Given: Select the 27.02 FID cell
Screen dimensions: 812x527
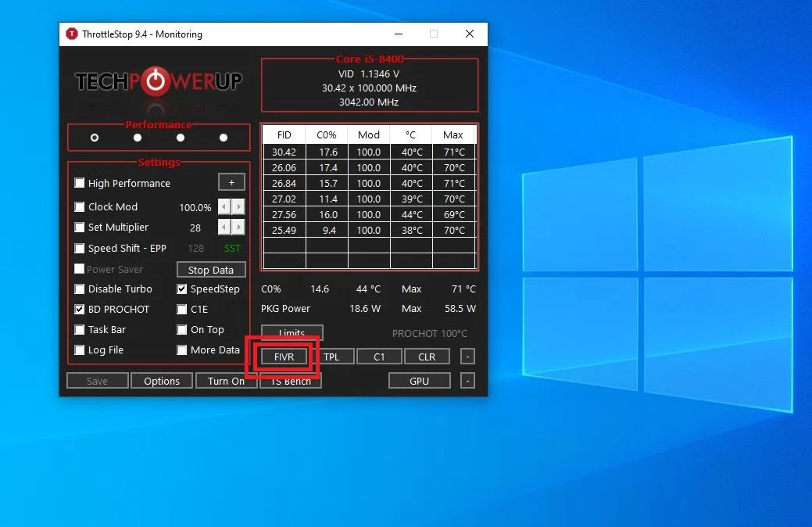Looking at the screenshot, I should point(284,199).
